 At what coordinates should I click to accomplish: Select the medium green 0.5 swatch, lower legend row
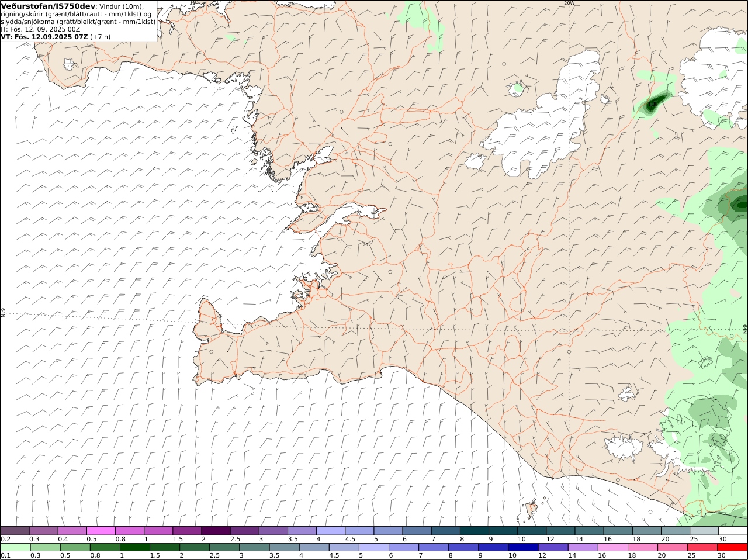click(75, 547)
